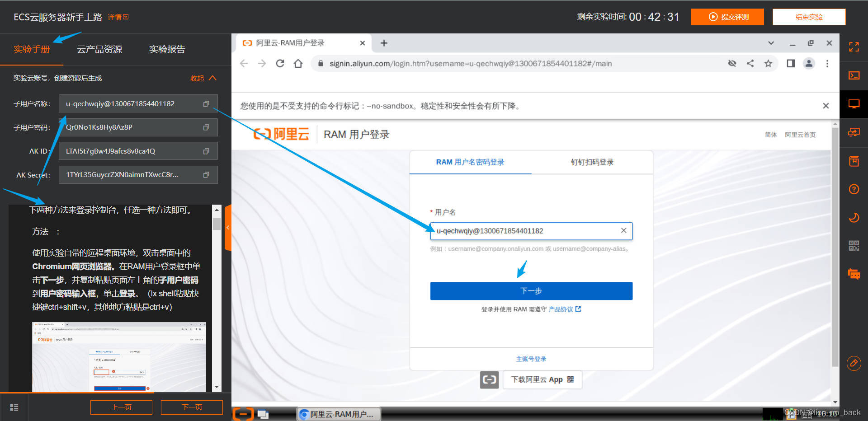
Task: Open the chat robot icon in sidebar
Action: tap(854, 274)
